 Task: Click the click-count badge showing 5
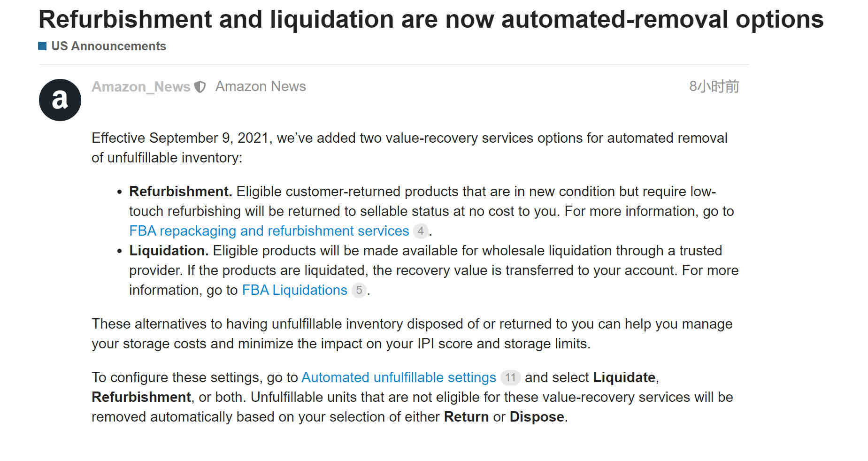point(359,290)
